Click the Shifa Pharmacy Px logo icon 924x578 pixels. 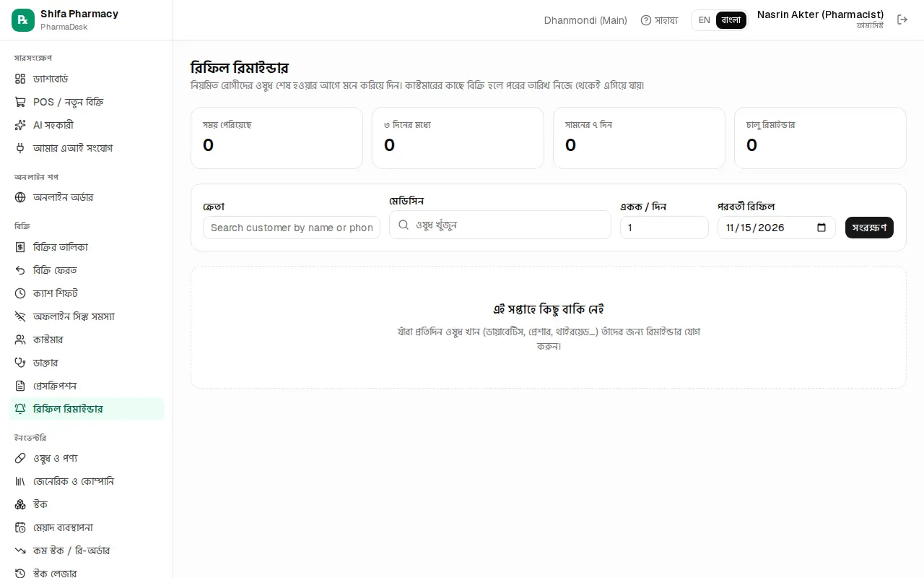(x=23, y=20)
